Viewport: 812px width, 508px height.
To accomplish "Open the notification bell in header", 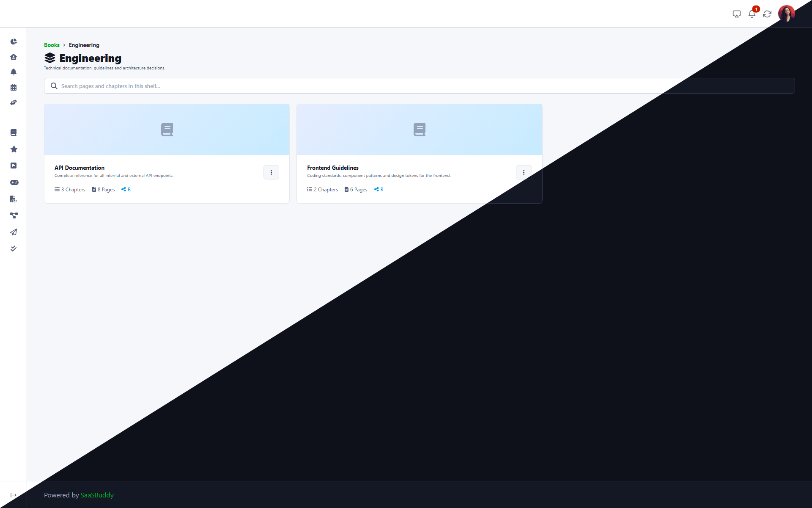I will (752, 14).
